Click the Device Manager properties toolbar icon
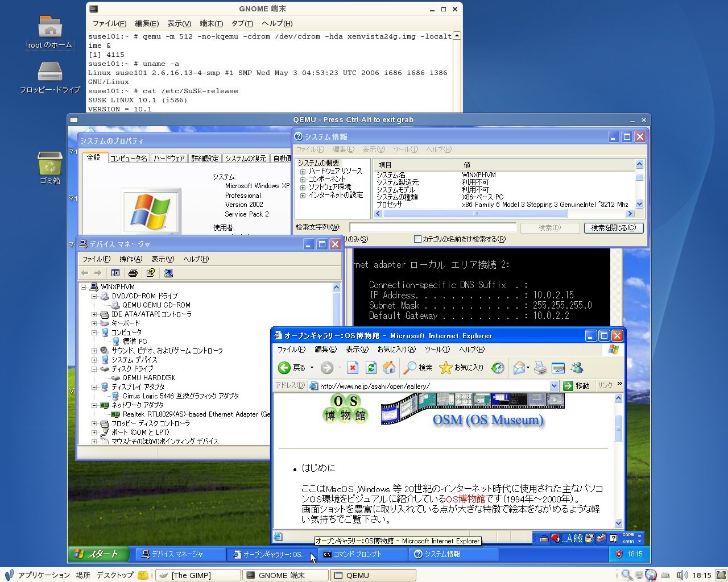This screenshot has width=728, height=582. coord(151,273)
